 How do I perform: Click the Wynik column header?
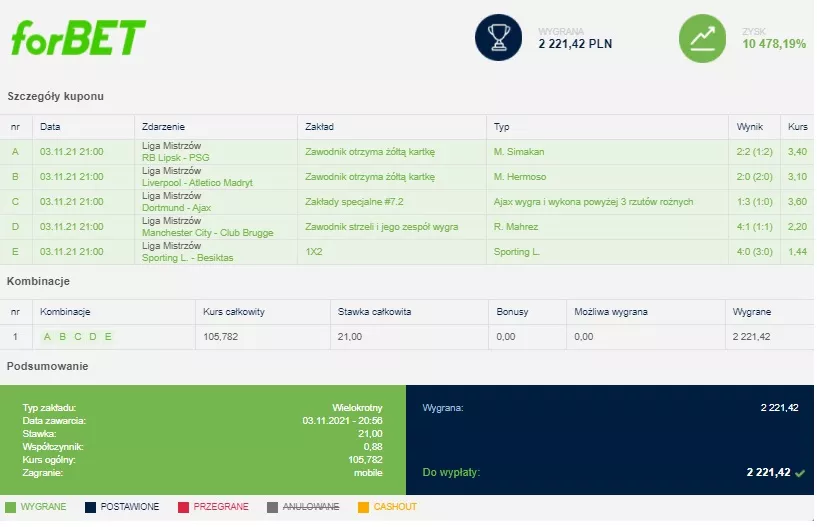[x=749, y=127]
